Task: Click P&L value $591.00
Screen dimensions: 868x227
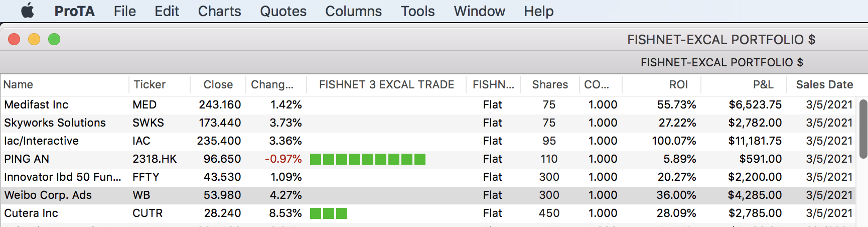Action: (761, 159)
